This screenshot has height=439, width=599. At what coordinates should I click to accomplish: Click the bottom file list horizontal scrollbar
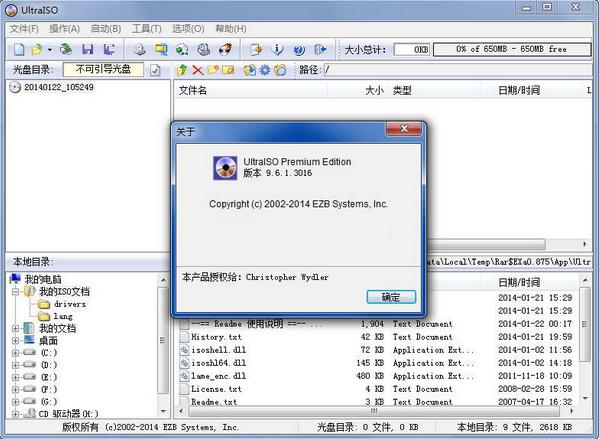[x=374, y=411]
